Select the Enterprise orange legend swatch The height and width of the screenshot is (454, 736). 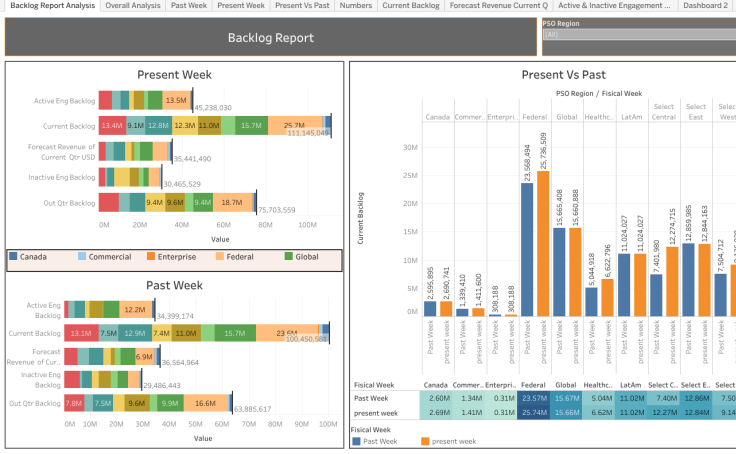(151, 256)
